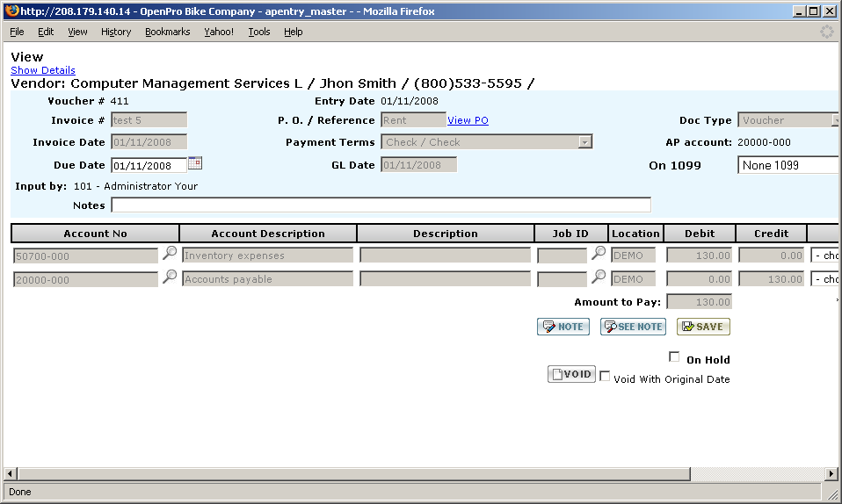842x504 pixels.
Task: Open the On 1099 dropdown list
Action: tap(788, 165)
